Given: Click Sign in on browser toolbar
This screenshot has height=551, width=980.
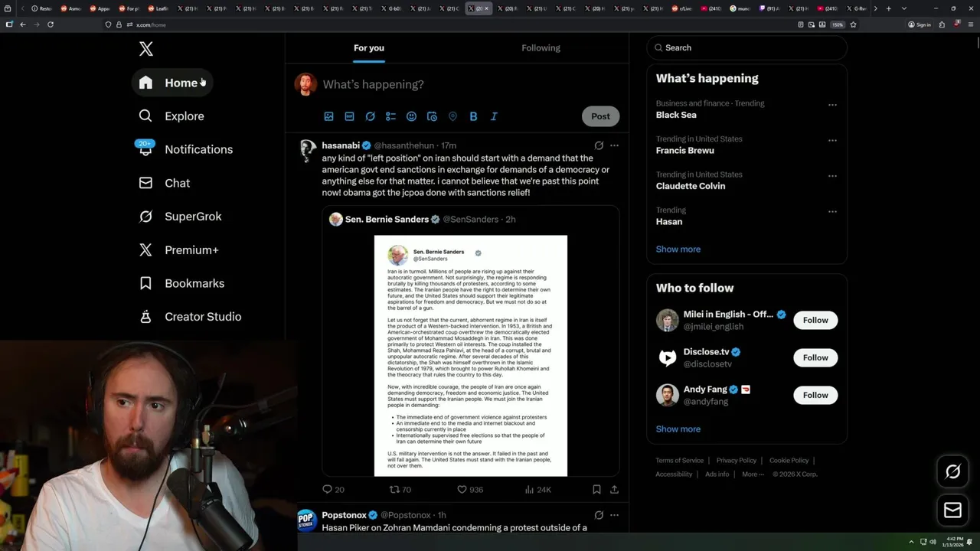Looking at the screenshot, I should pyautogui.click(x=920, y=24).
